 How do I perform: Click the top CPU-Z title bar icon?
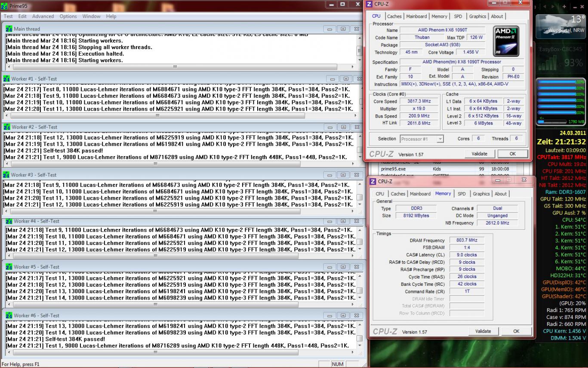click(x=370, y=4)
